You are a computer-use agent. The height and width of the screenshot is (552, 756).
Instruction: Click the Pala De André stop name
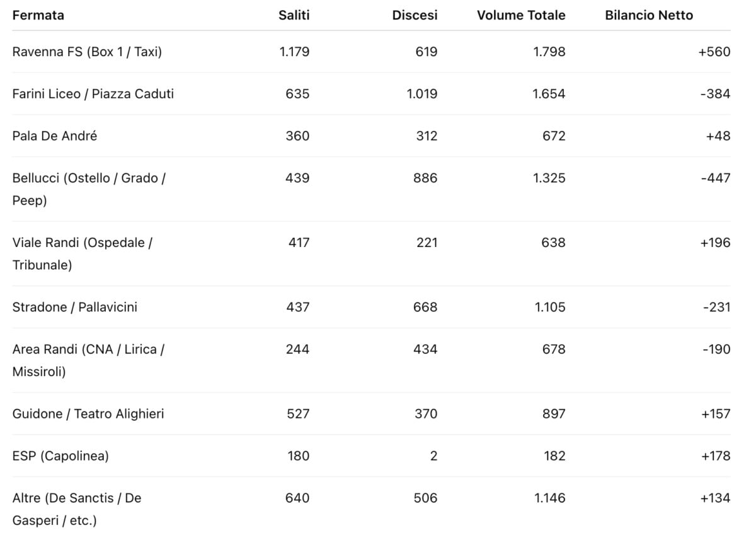coord(55,136)
